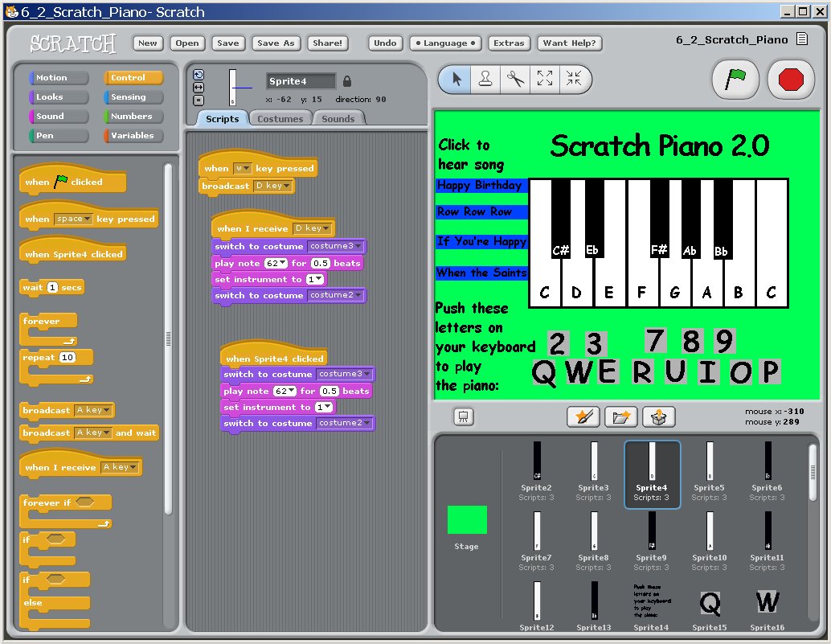831x644 pixels.
Task: Click the beats value 0.5 under when I receive
Action: [320, 264]
